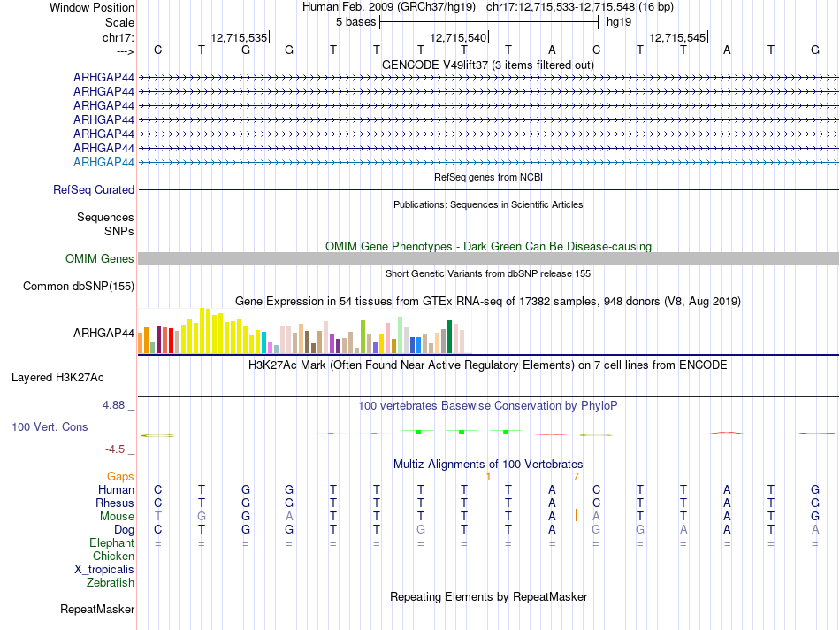Click the Common dbSNP(155) label
The image size is (840, 630).
79,287
